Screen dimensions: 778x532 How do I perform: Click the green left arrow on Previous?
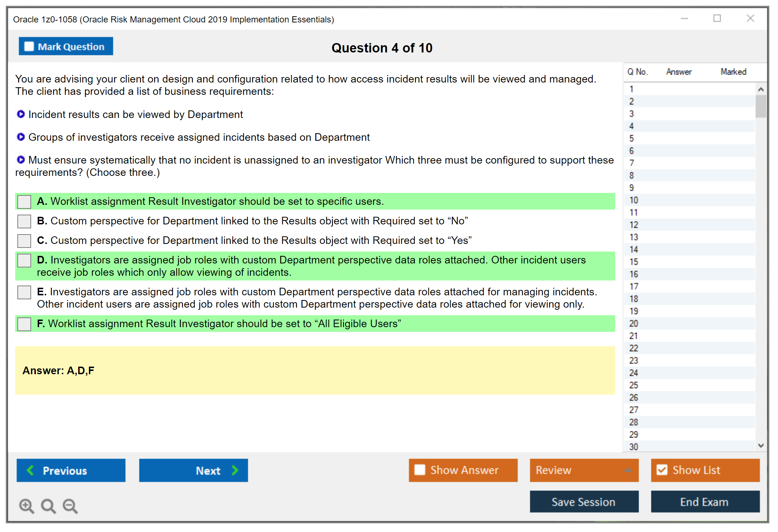[x=30, y=470]
